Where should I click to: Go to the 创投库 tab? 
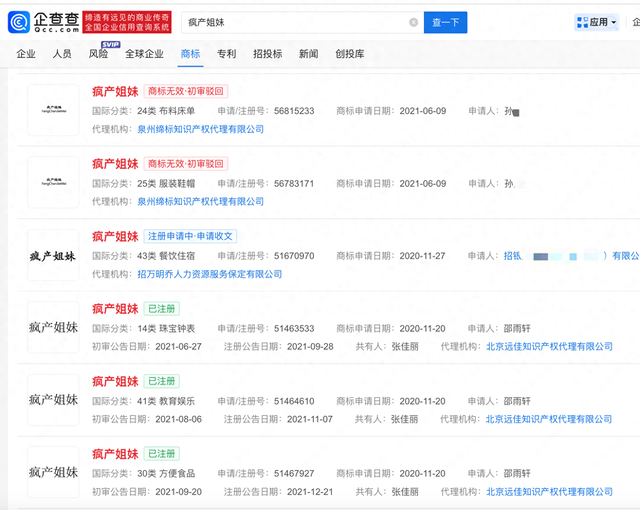pos(350,54)
